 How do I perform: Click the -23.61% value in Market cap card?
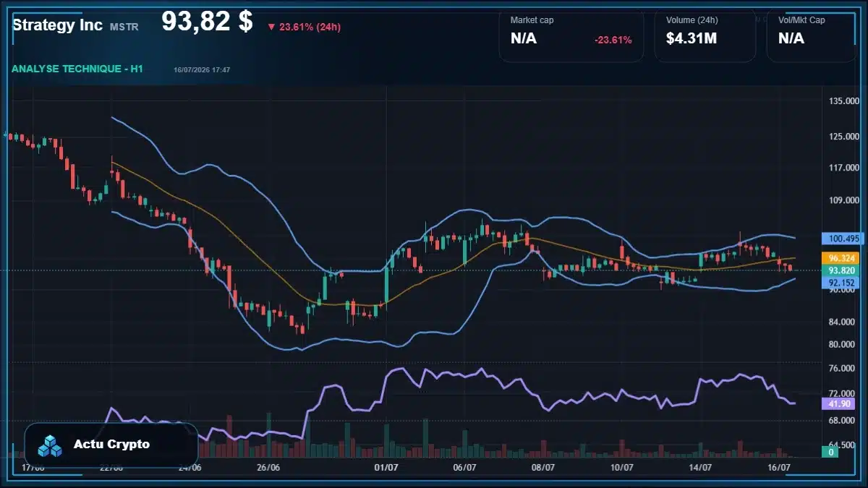point(613,40)
